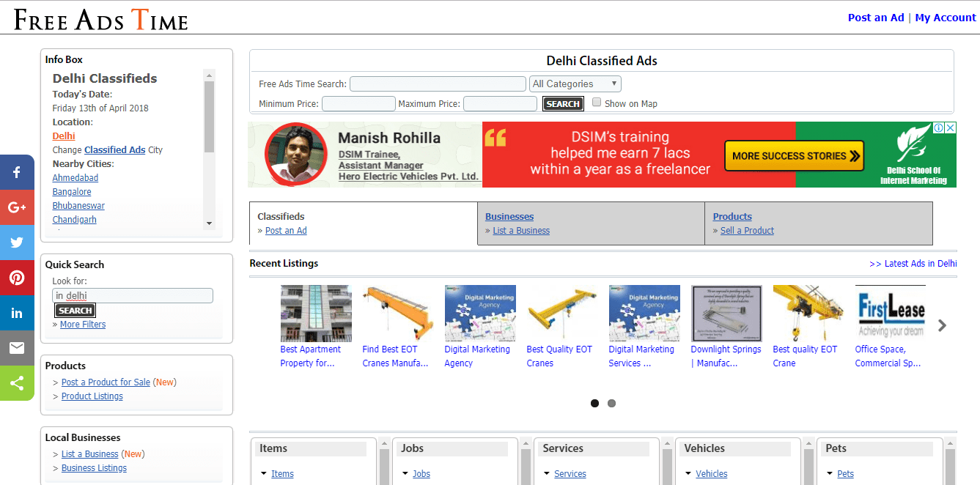Click the Google Plus share icon
Screen dimensions: 980x485
[17, 207]
